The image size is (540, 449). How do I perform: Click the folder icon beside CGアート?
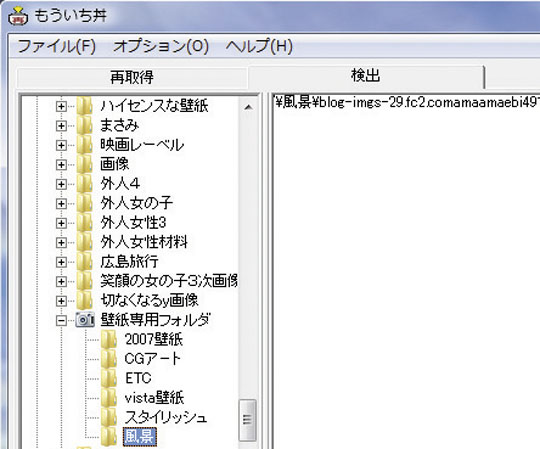(x=109, y=359)
